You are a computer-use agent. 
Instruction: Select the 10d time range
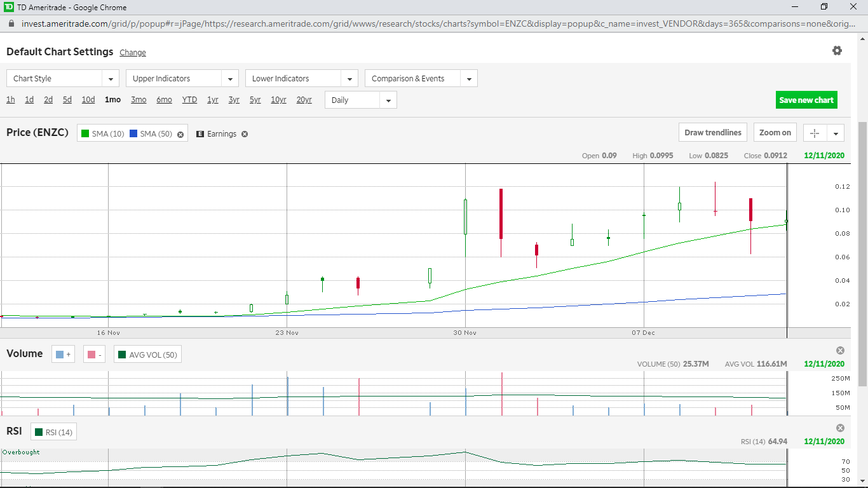[x=88, y=100]
